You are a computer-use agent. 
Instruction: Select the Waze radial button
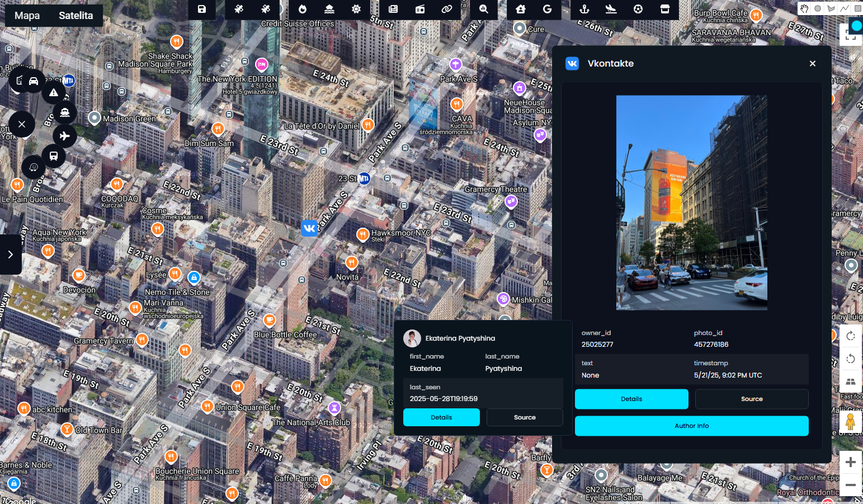click(x=34, y=167)
